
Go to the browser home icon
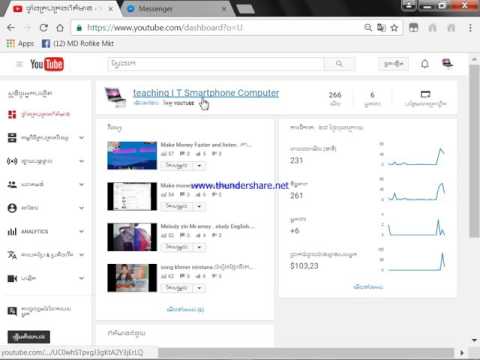pos(60,28)
